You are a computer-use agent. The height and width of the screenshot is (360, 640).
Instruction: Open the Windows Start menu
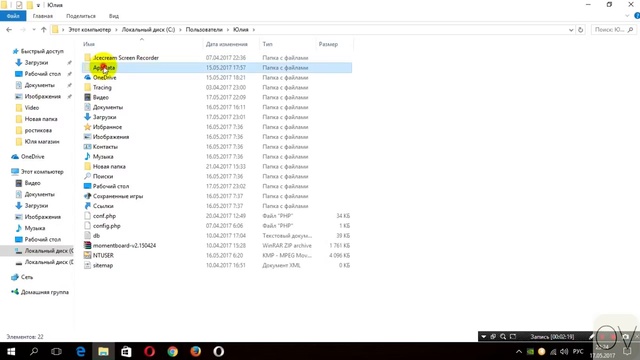pos(11,351)
